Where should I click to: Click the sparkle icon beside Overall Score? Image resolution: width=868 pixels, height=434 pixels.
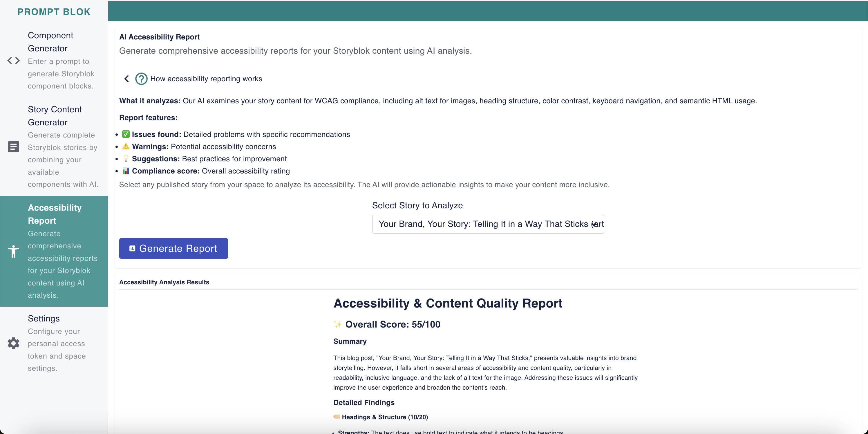click(337, 324)
